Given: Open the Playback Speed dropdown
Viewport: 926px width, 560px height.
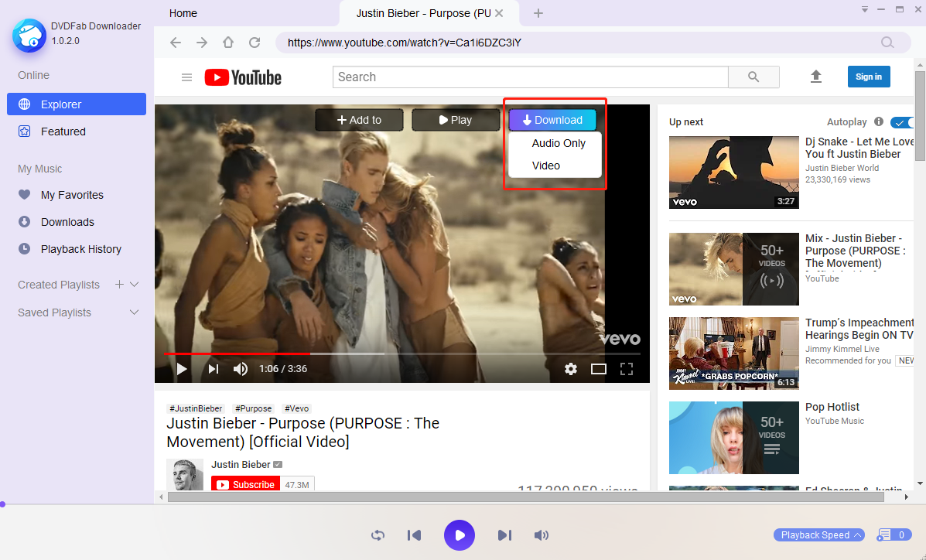Looking at the screenshot, I should 821,535.
